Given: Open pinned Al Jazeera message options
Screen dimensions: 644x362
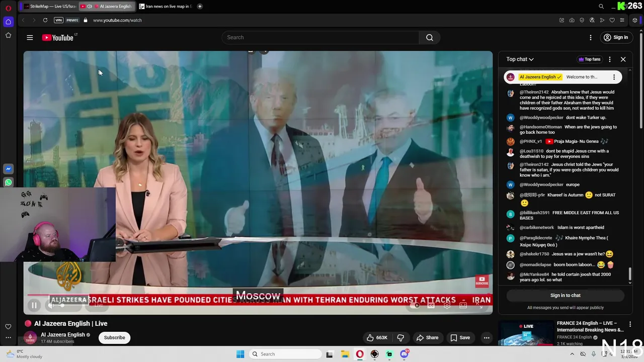Looking at the screenshot, I should tap(614, 77).
